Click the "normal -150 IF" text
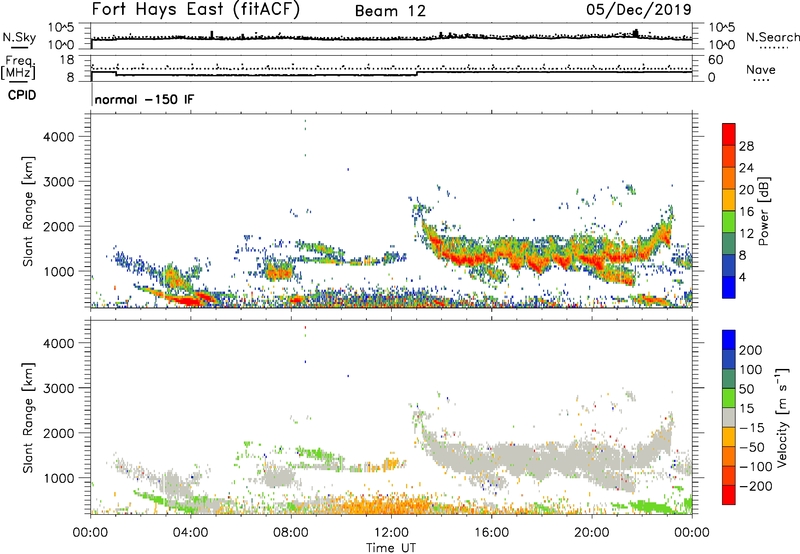 tap(144, 99)
